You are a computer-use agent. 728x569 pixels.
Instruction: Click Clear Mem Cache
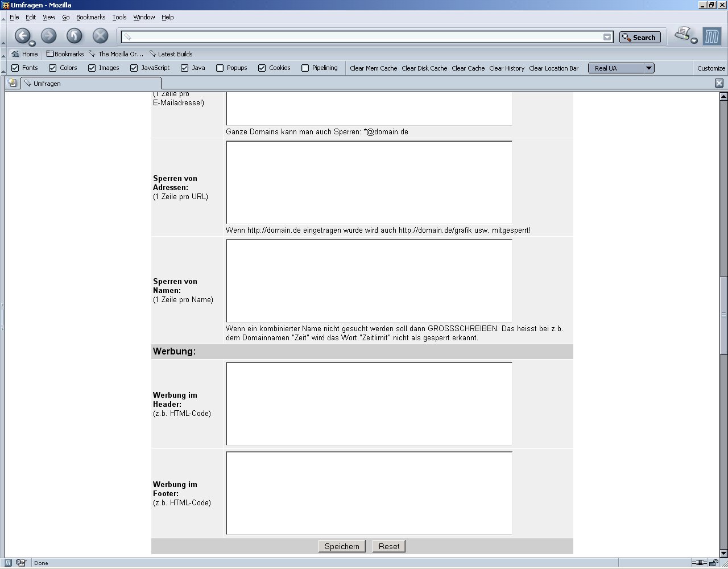(x=374, y=68)
